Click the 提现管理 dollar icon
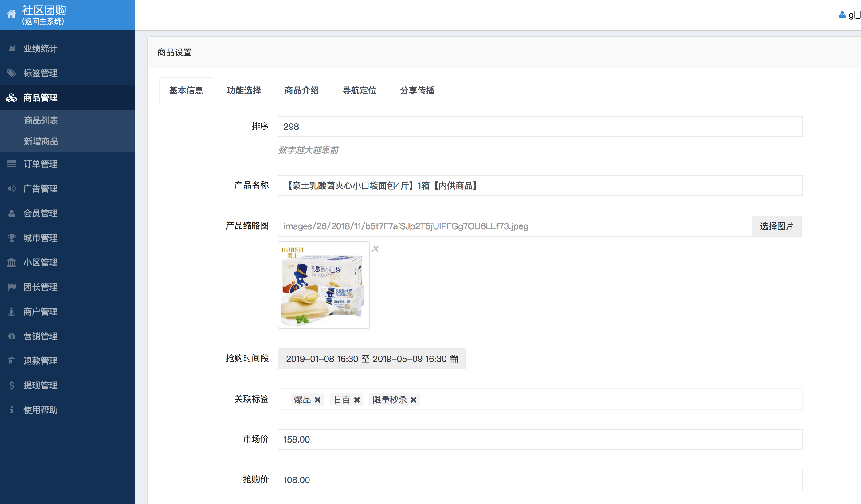Viewport: 861px width, 504px height. point(11,385)
